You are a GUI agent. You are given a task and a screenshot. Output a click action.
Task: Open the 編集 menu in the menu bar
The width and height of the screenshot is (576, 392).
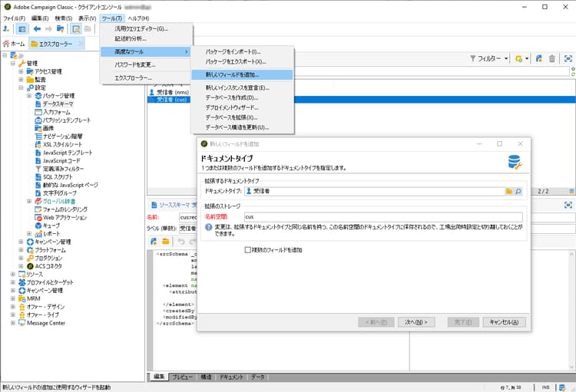tap(40, 18)
